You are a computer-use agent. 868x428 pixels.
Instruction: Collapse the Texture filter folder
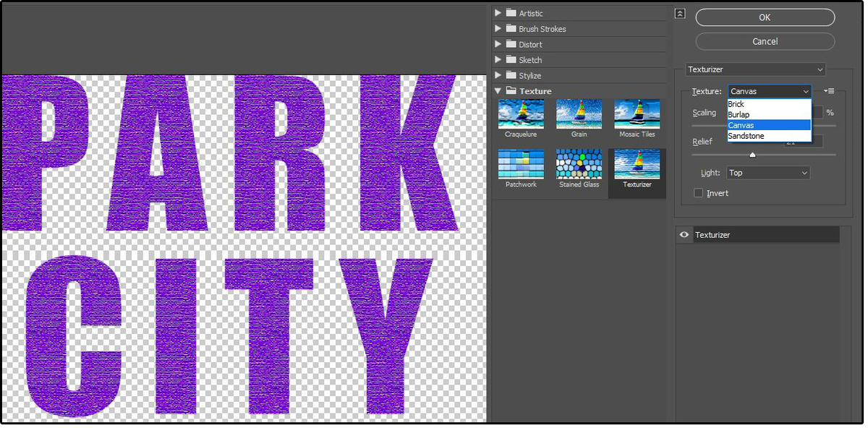click(x=498, y=91)
